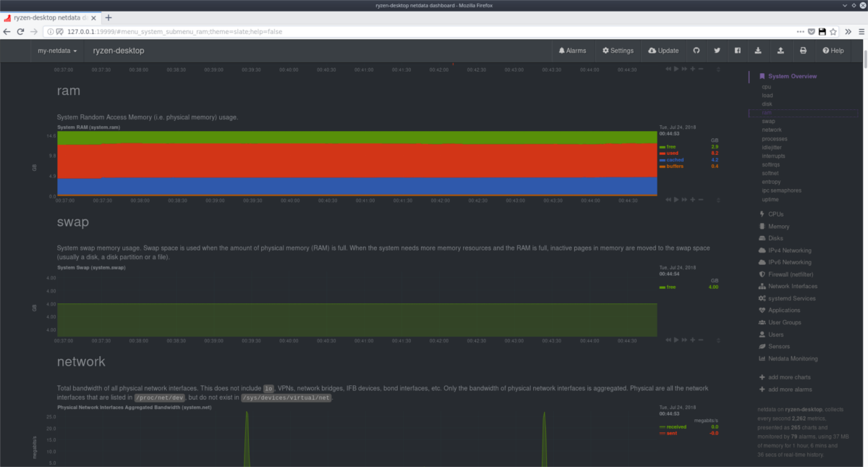Viewport: 868px width, 467px height.
Task: Expand the Memory sidebar section
Action: point(774,227)
